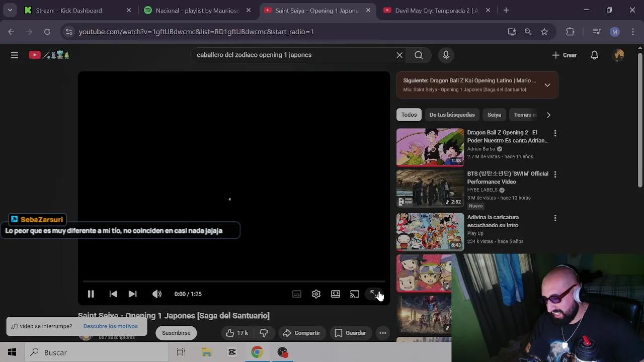Switch to the Nacional playlist Spotify tab
The width and height of the screenshot is (644, 362).
click(196, 11)
